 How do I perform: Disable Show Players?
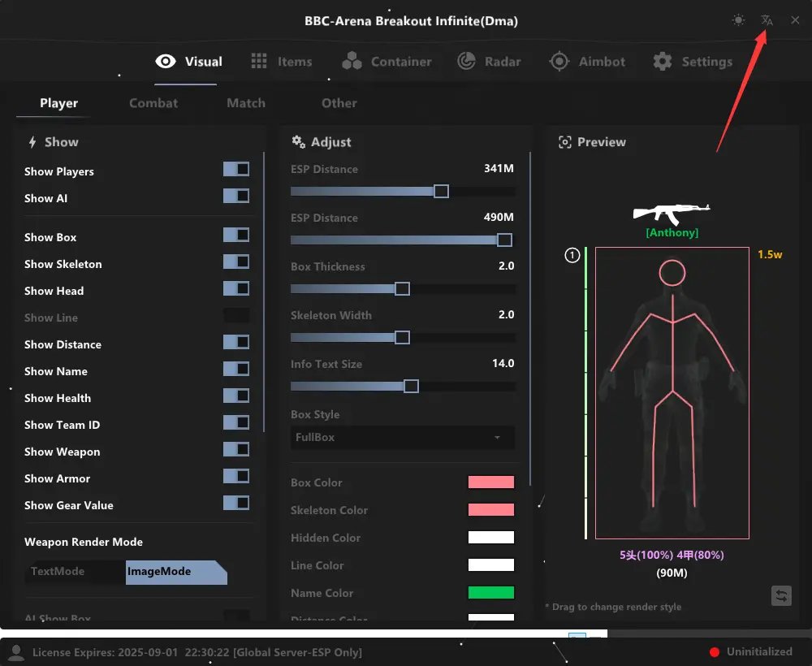click(x=235, y=168)
